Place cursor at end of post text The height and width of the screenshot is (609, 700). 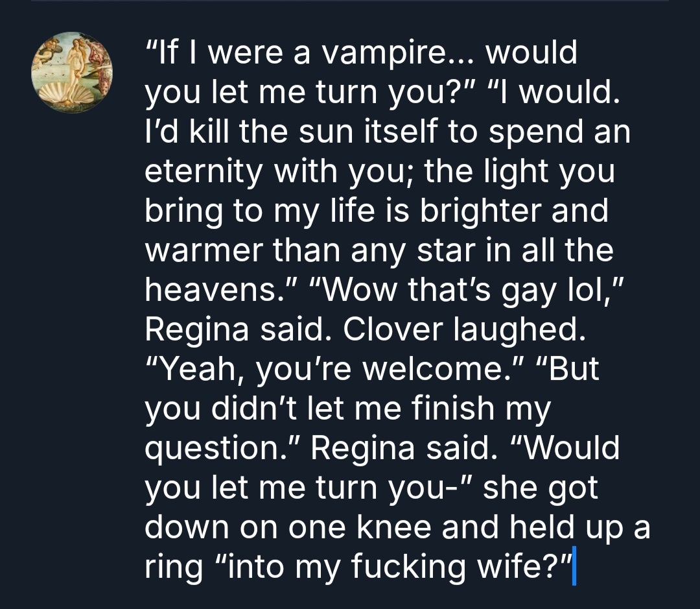(x=572, y=568)
